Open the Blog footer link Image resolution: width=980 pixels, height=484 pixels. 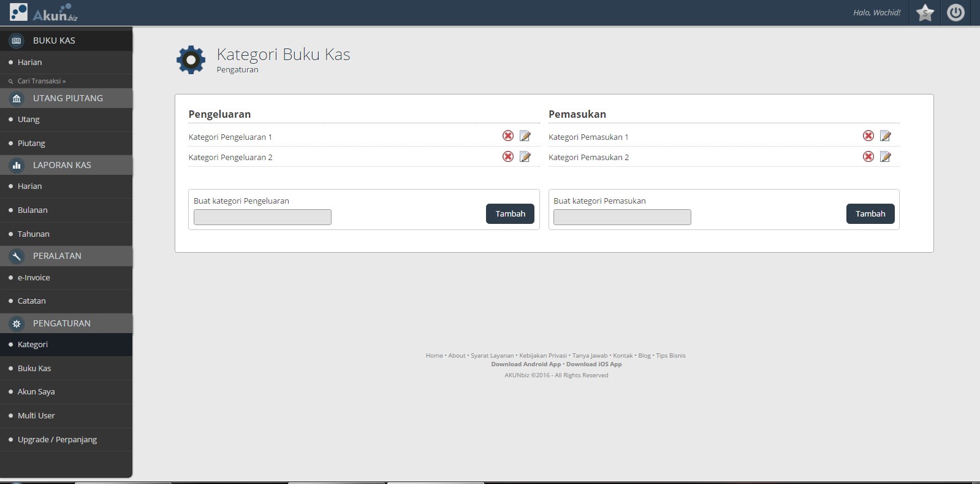[644, 356]
